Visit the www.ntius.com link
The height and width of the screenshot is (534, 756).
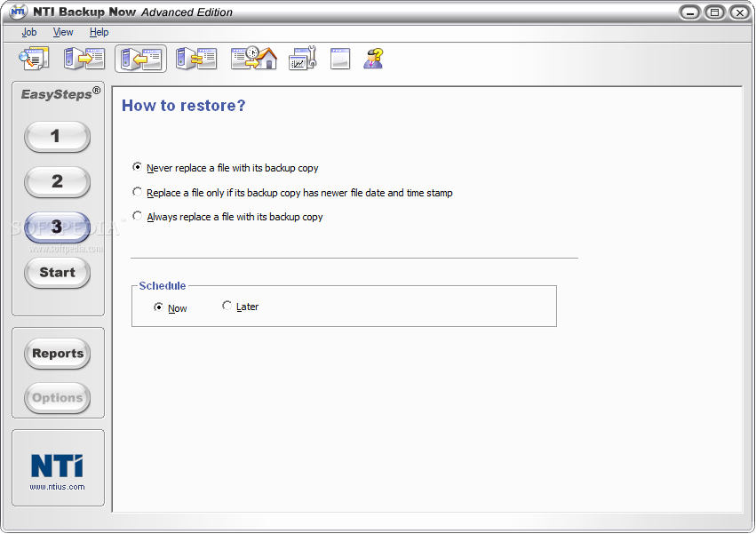pyautogui.click(x=58, y=487)
